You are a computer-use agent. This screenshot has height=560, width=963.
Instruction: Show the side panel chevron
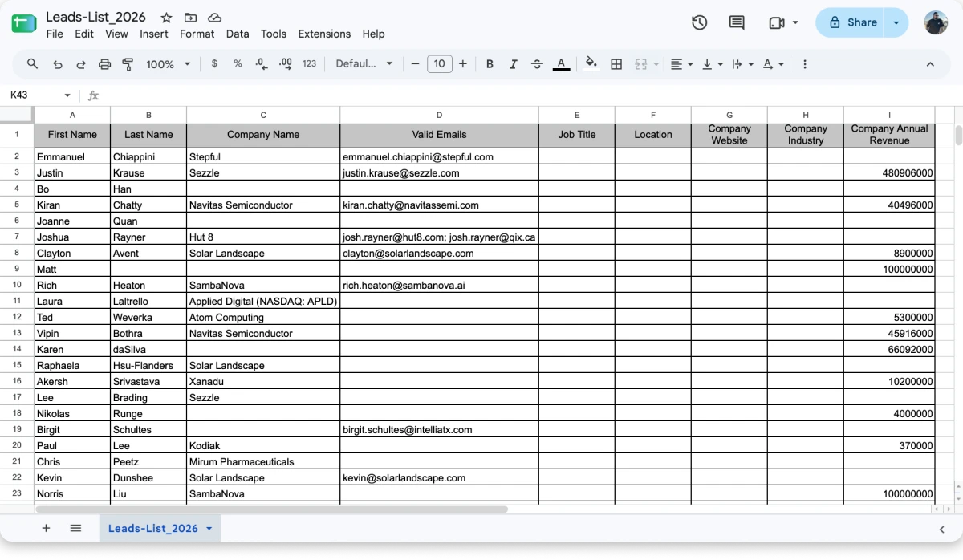tap(942, 529)
